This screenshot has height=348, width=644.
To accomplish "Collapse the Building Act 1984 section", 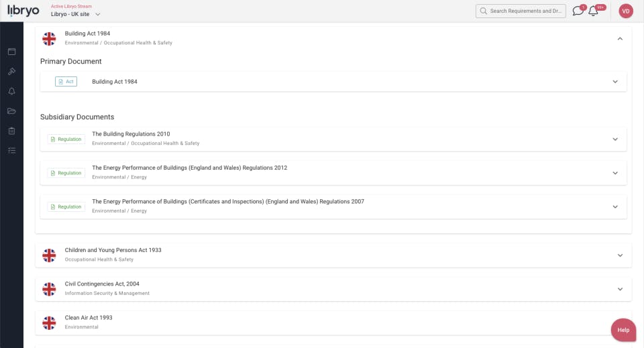I will pos(620,39).
